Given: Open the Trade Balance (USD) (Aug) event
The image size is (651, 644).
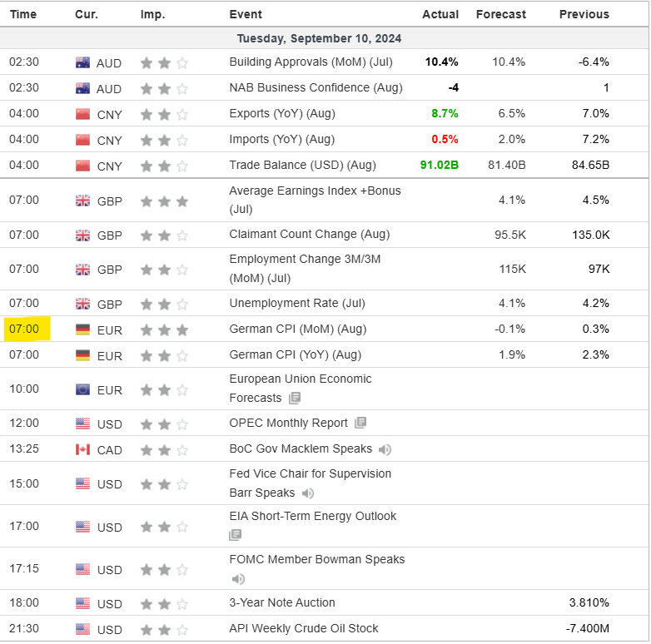Looking at the screenshot, I should tap(302, 165).
